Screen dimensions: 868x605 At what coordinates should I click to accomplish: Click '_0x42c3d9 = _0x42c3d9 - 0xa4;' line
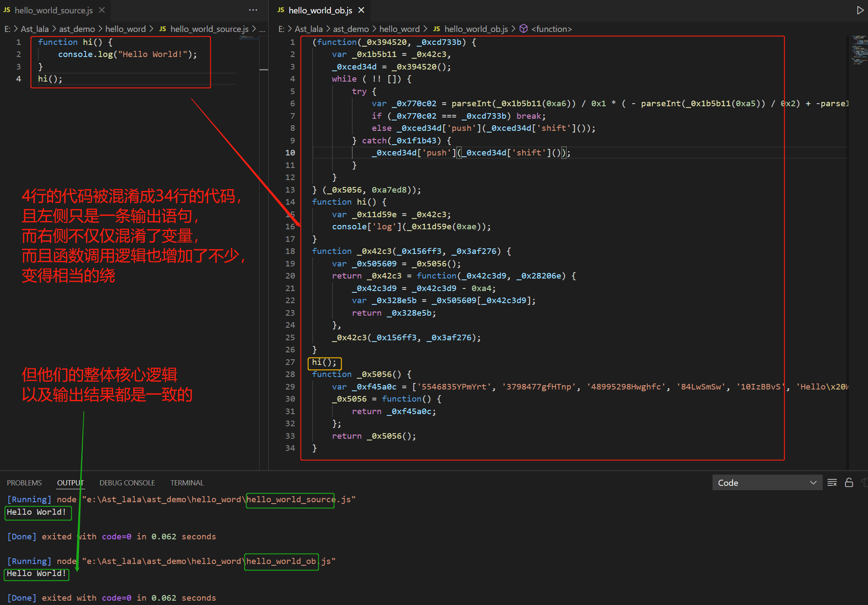424,288
